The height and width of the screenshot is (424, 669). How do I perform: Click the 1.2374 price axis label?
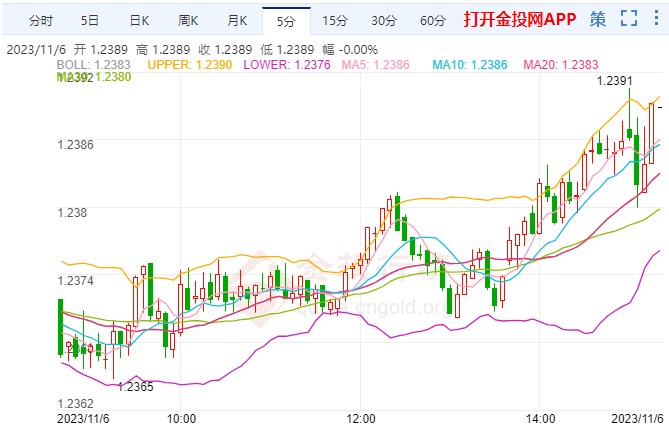point(76,281)
